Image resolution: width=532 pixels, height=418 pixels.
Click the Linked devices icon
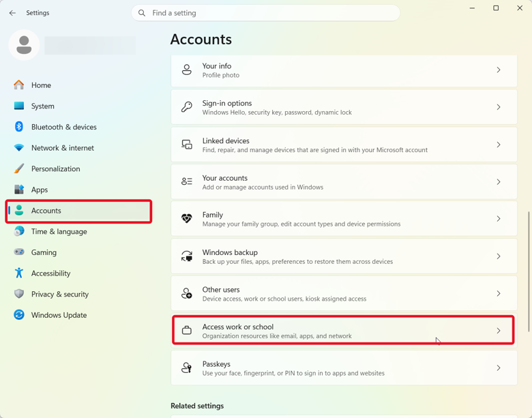coord(187,145)
